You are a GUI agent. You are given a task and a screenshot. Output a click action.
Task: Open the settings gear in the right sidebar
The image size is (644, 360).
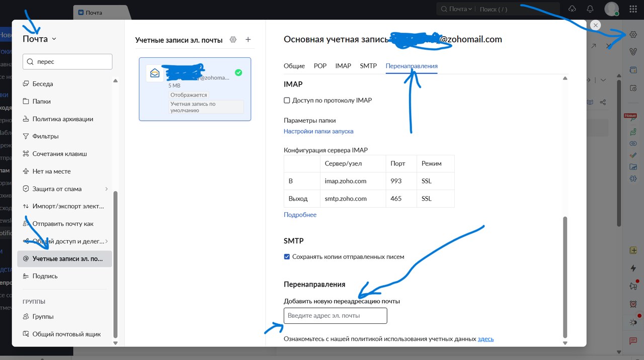(x=633, y=34)
